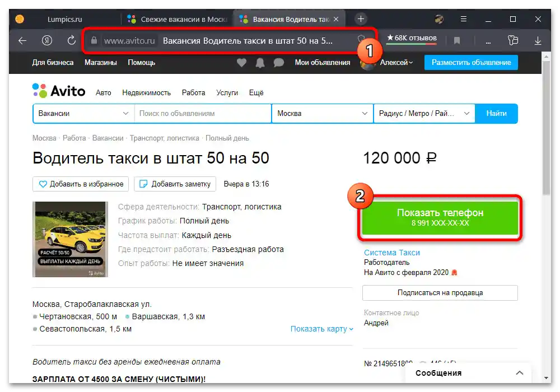The width and height of the screenshot is (560, 392).
Task: Open the bell notifications icon
Action: coord(260,63)
